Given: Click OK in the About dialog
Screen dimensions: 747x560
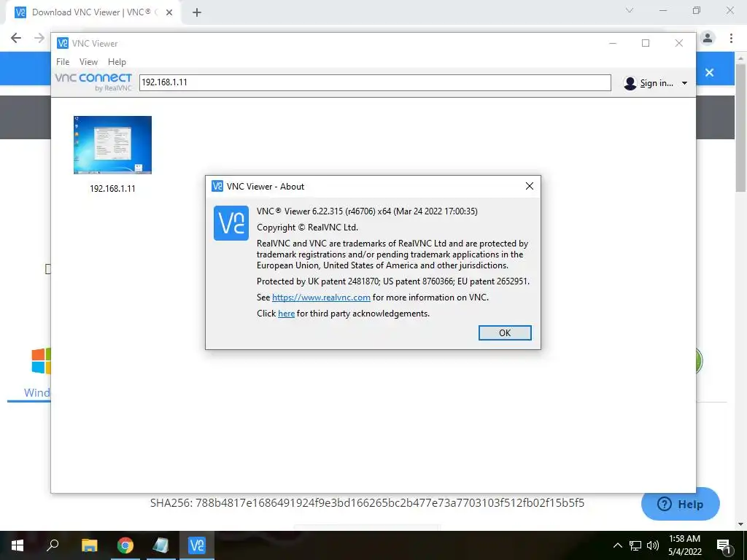Looking at the screenshot, I should pos(505,332).
